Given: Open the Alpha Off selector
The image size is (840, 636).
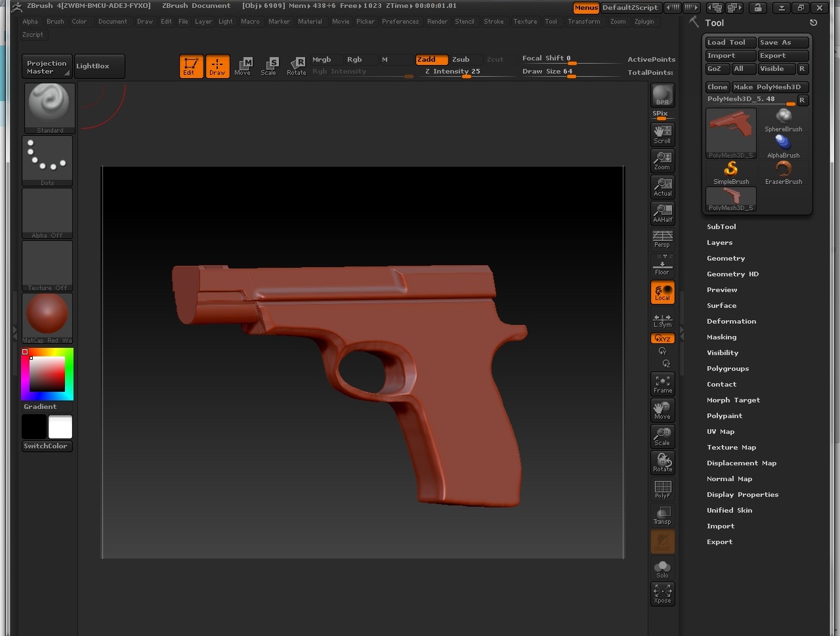Looking at the screenshot, I should tap(47, 213).
